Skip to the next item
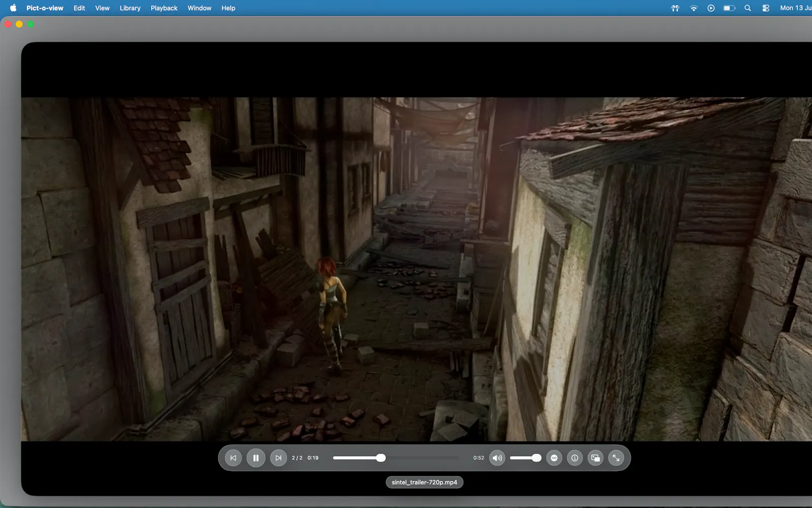The image size is (812, 508). point(278,458)
